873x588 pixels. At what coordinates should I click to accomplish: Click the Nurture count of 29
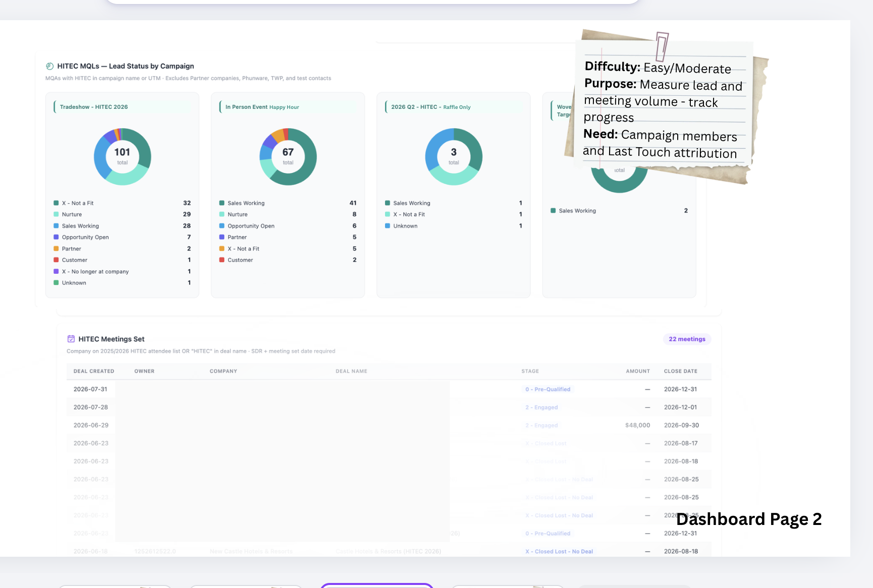coord(187,214)
